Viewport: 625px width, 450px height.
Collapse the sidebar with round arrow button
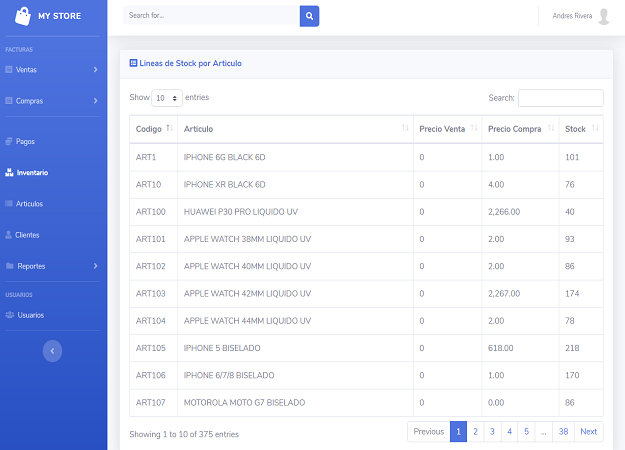click(x=53, y=351)
